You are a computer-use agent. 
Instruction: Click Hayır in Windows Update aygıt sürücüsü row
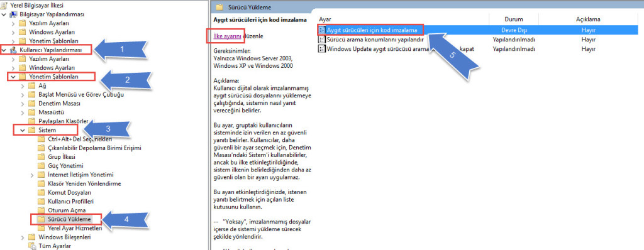tap(588, 49)
